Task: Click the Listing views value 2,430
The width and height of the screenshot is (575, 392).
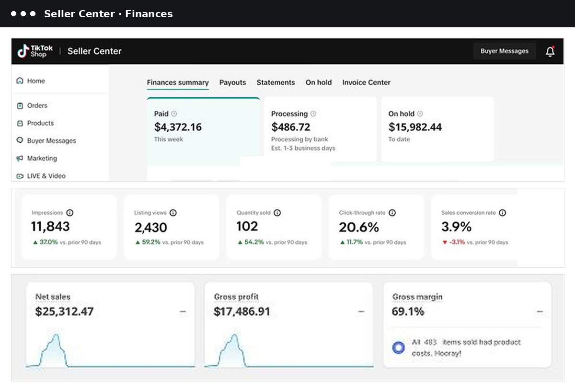Action: coord(150,227)
